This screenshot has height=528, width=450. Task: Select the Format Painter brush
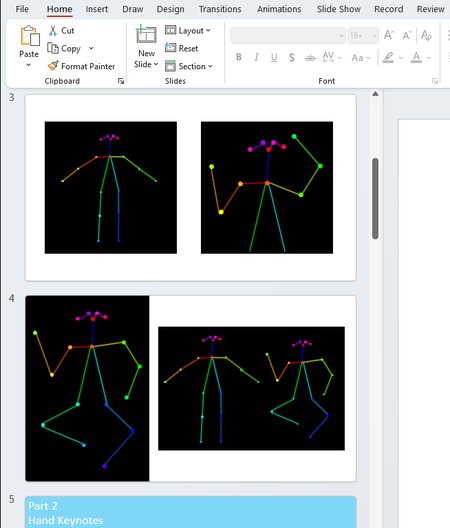[x=53, y=65]
